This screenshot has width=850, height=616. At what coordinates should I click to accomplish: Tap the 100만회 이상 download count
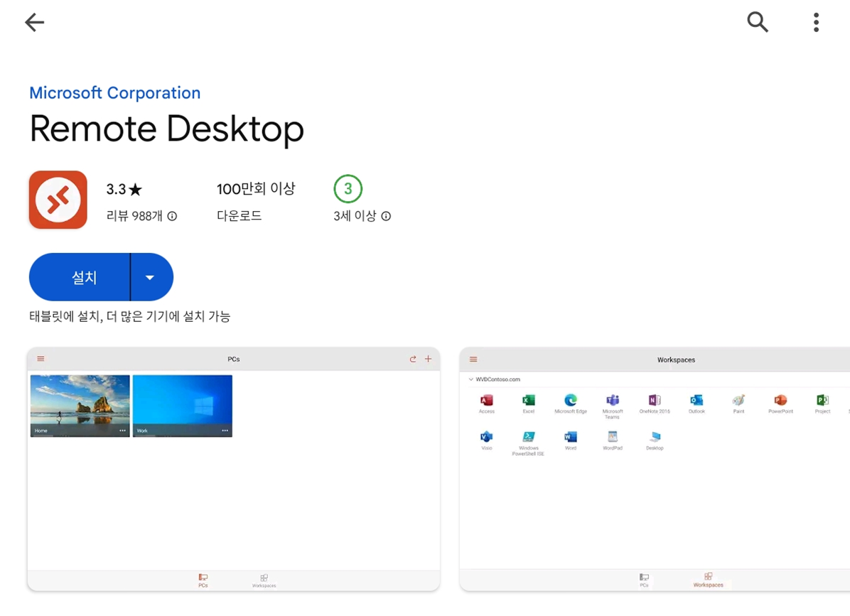pos(256,188)
